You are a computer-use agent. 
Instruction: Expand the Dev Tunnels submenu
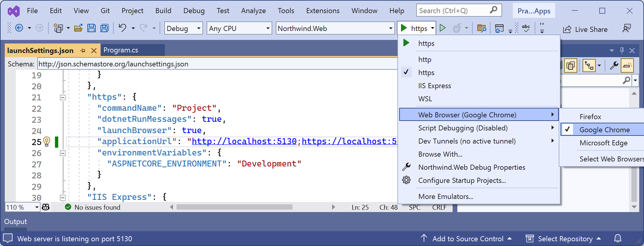[x=479, y=141]
